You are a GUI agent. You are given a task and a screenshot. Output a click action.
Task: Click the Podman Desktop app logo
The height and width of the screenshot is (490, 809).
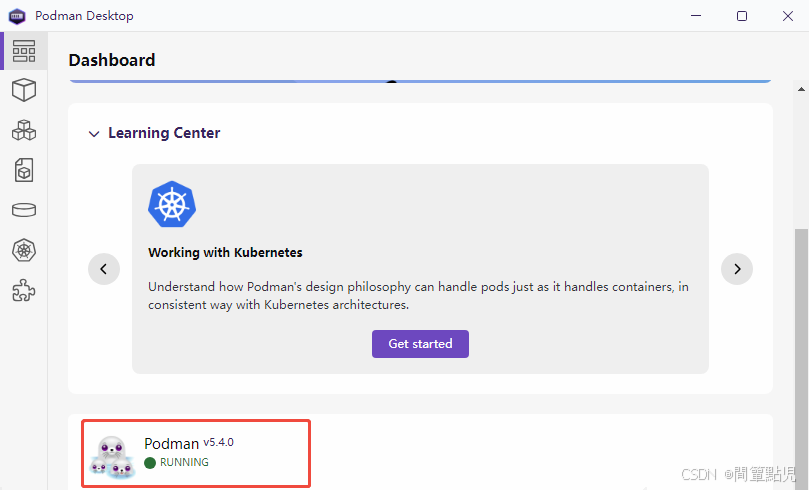click(x=17, y=16)
